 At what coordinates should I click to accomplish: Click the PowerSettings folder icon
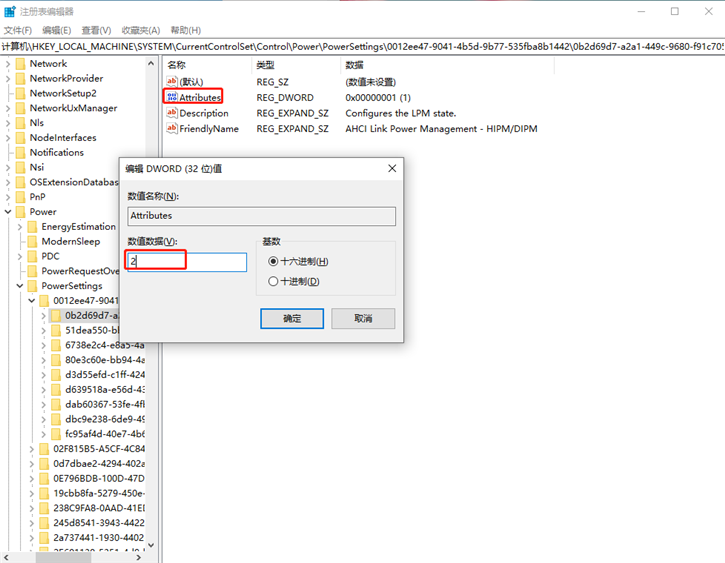[32, 286]
